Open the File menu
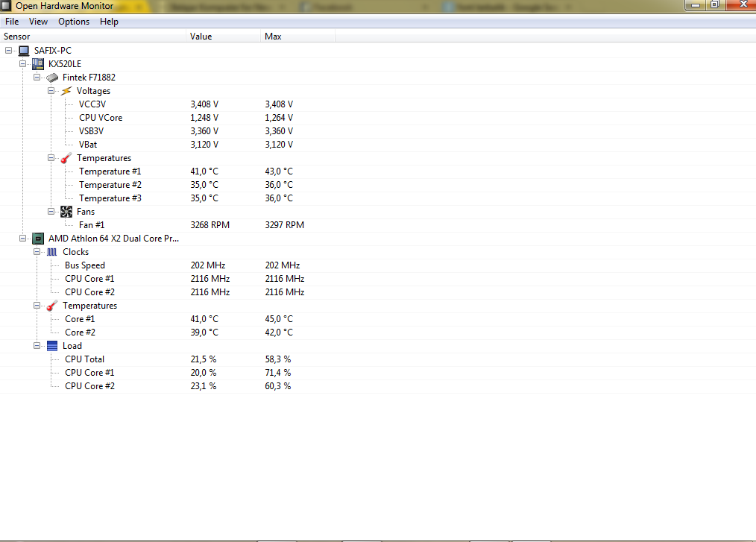This screenshot has height=542, width=756. click(12, 22)
